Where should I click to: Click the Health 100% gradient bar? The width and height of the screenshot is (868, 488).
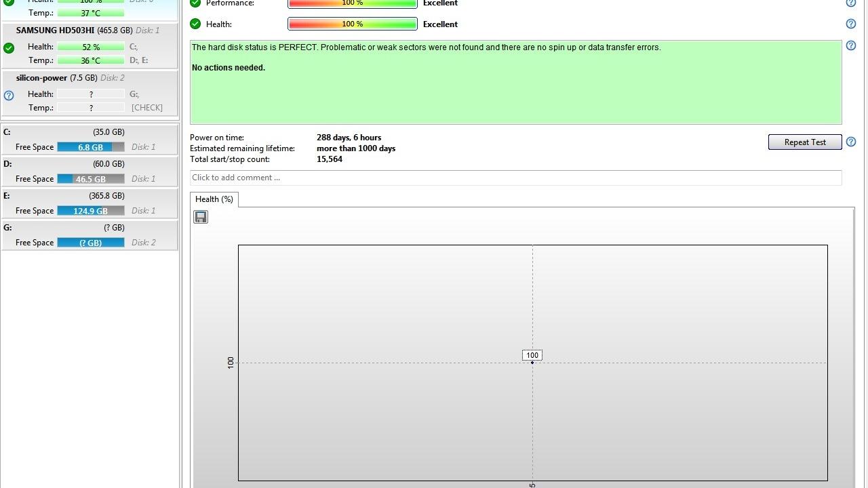click(352, 24)
